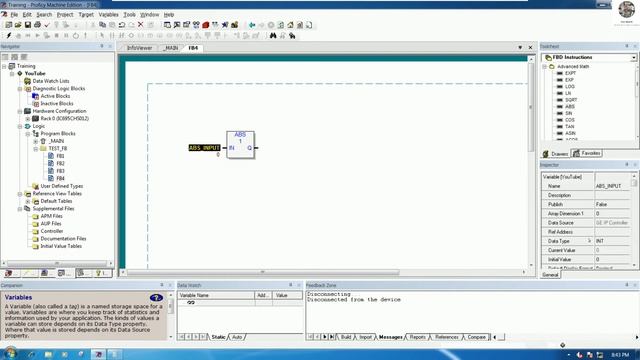Collapse the TEST_FB folder

(36, 149)
